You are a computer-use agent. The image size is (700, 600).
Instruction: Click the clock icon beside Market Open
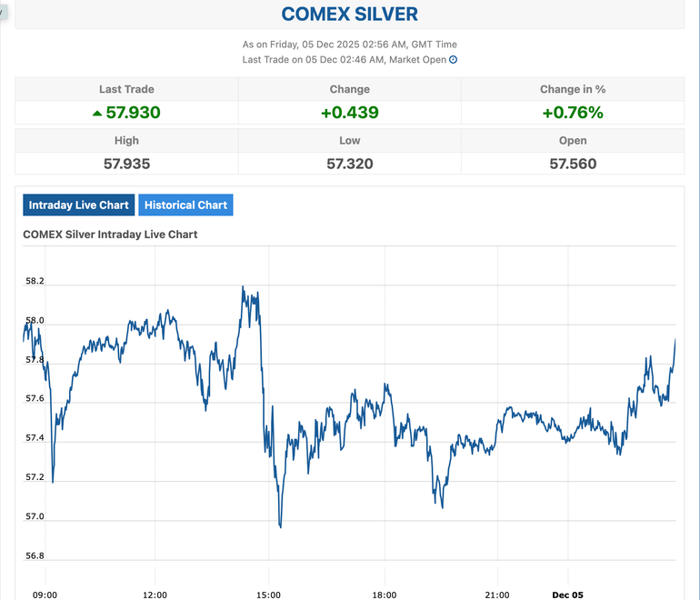point(454,60)
